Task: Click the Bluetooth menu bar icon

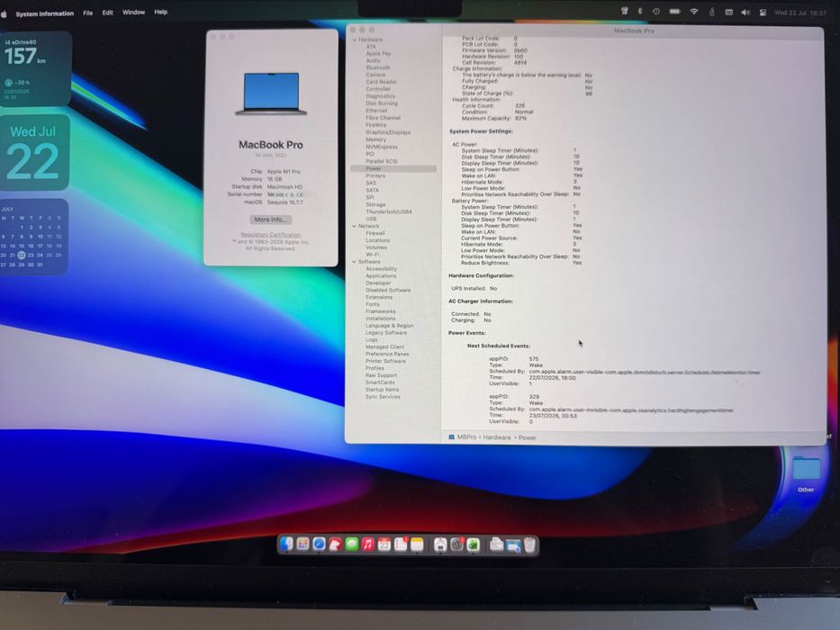Action: (x=639, y=11)
